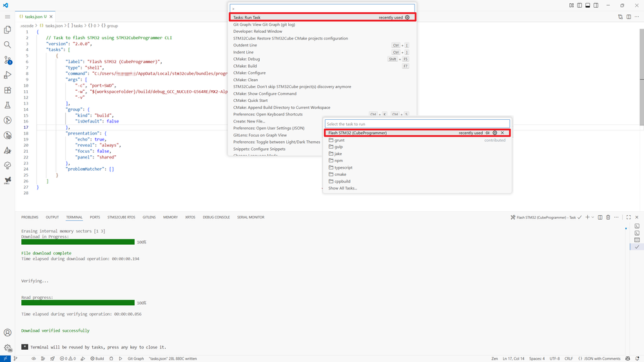Click UTF-8 encoding in status bar
Viewport: 644px width, 362px height.
click(554, 358)
